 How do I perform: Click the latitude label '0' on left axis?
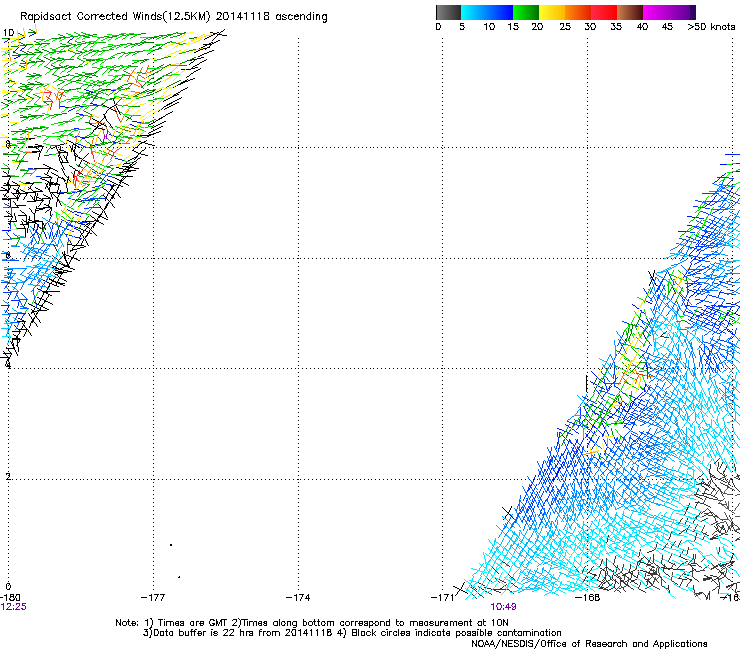click(x=8, y=587)
